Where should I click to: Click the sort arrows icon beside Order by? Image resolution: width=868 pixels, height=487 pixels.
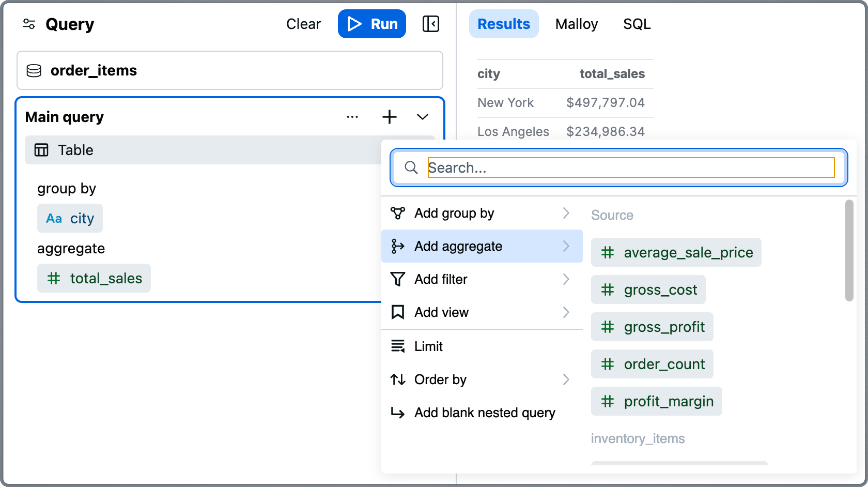[397, 379]
